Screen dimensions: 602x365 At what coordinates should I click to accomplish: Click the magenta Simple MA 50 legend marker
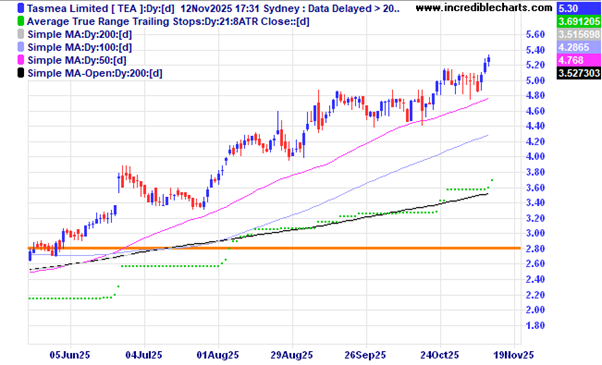coord(21,60)
